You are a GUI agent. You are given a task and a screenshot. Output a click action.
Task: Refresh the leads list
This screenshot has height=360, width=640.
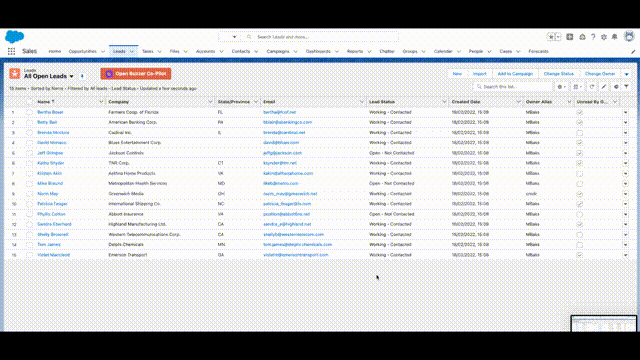click(591, 87)
